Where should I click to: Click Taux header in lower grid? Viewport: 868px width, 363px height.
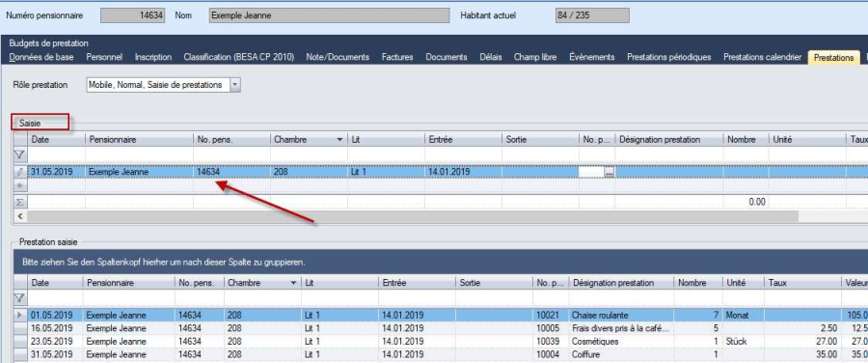(x=802, y=283)
